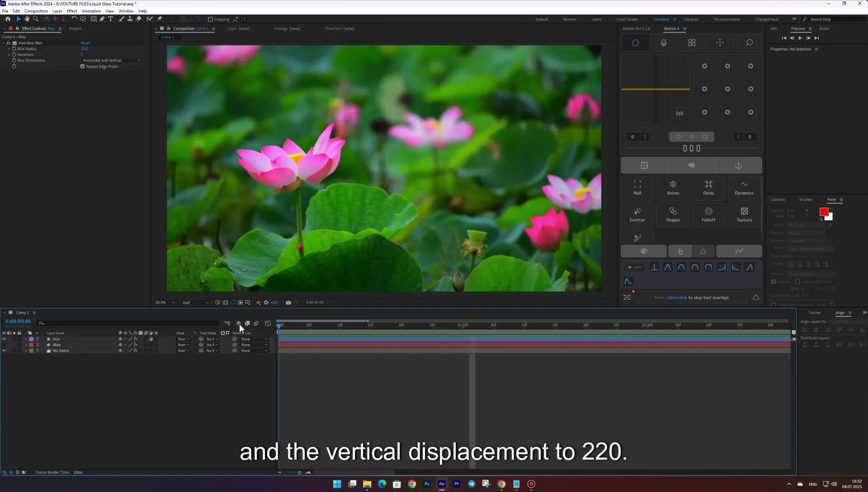The image size is (868, 492).
Task: Toggle Iterations stopwatch
Action: coord(14,55)
